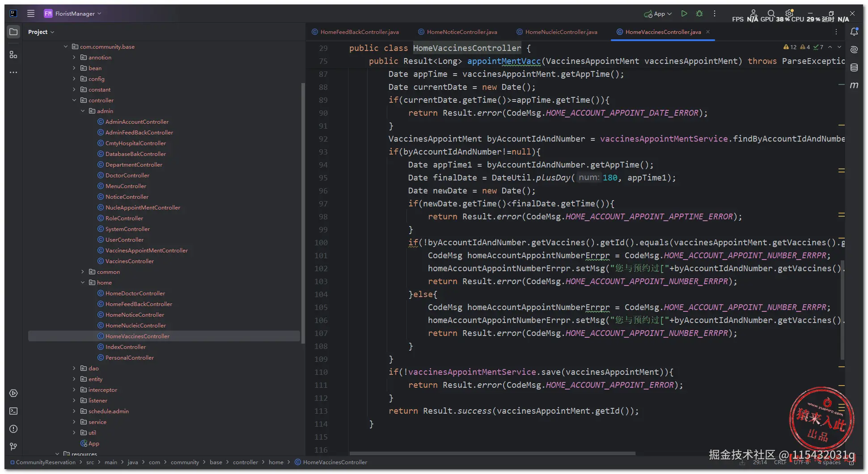Viewport: 868px width, 474px height.
Task: Click the editor horizontal scrollbar
Action: [492, 453]
